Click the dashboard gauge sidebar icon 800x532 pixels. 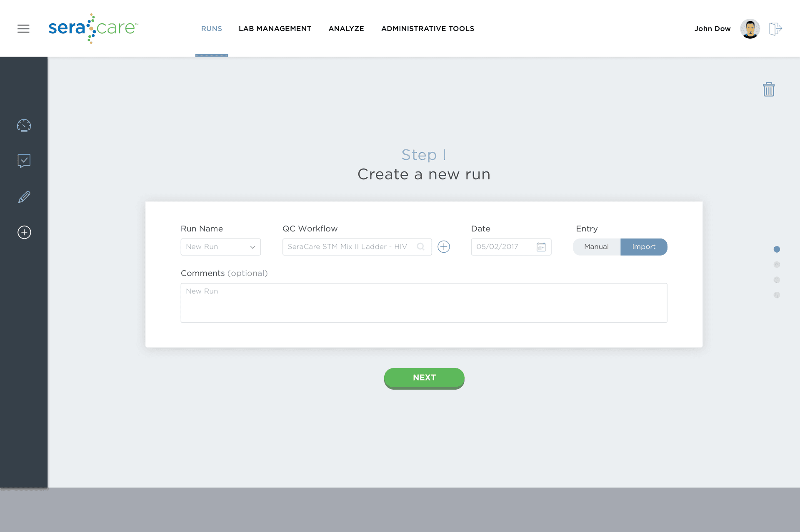point(24,125)
